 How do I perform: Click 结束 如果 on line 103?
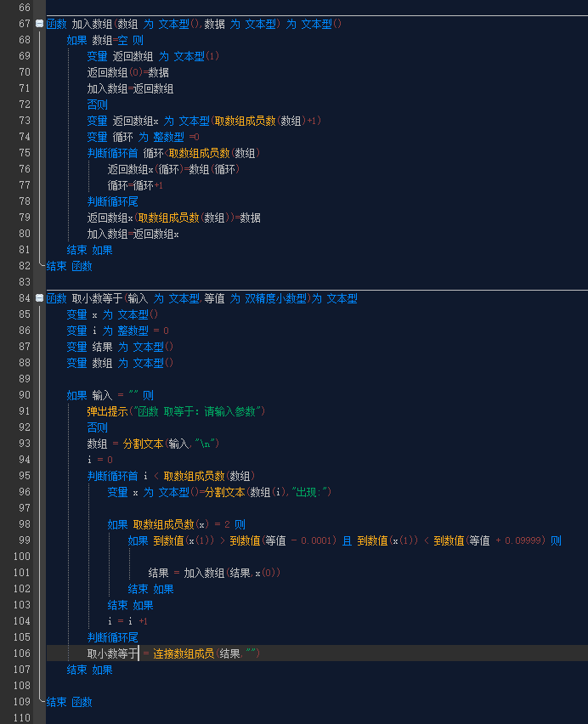click(130, 606)
